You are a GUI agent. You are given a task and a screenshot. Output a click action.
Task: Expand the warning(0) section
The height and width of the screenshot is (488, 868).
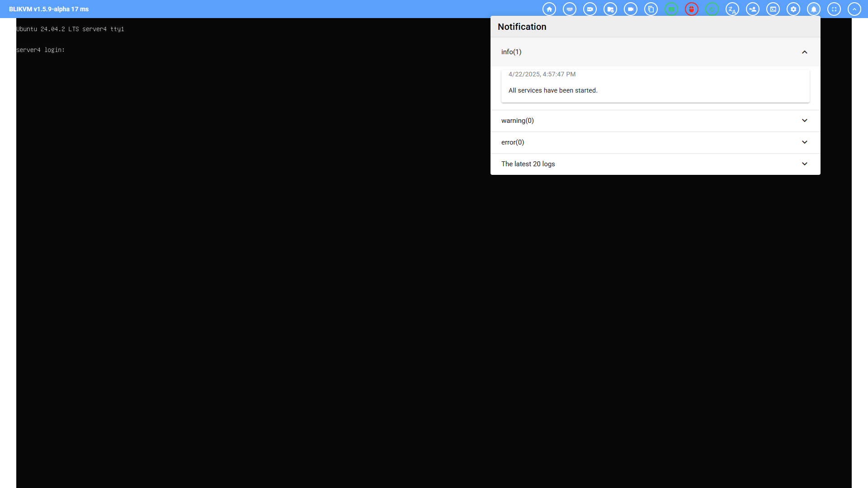point(804,121)
